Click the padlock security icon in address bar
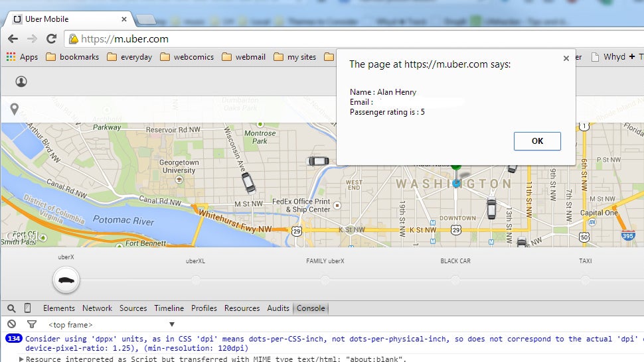644x362 pixels. [x=74, y=39]
